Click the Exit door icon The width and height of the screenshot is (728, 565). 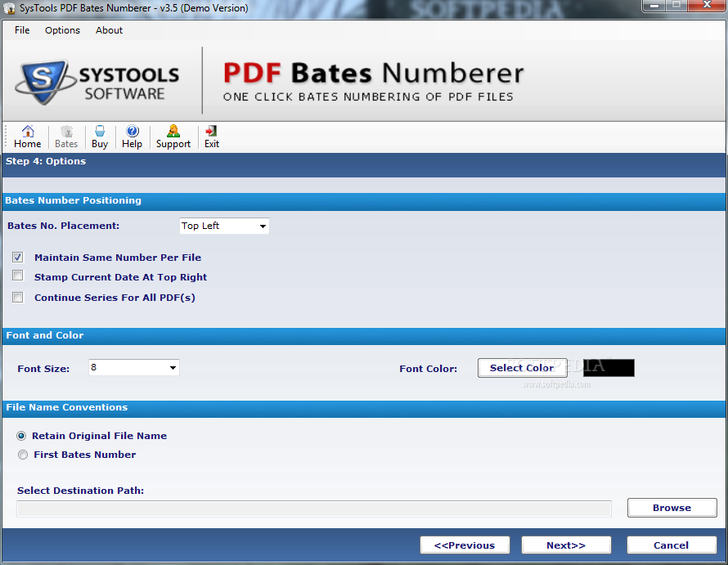pos(211,132)
